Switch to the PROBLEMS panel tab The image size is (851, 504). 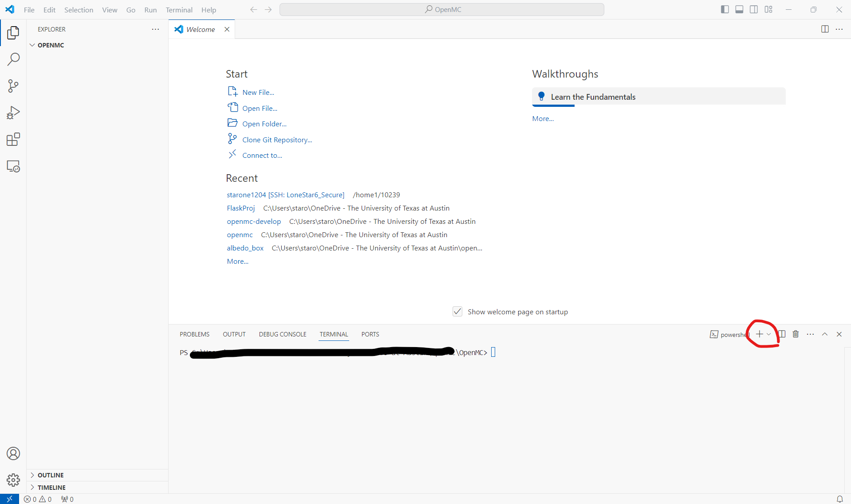[194, 334]
